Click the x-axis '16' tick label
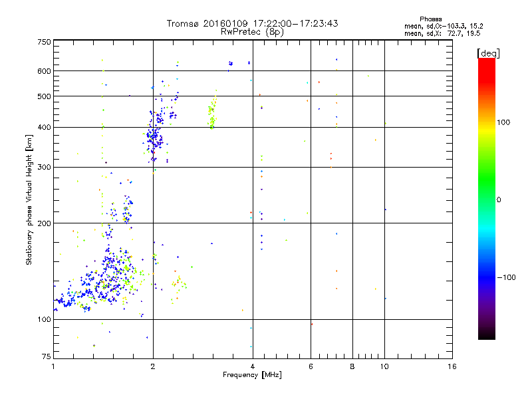The image size is (532, 399). point(452,366)
